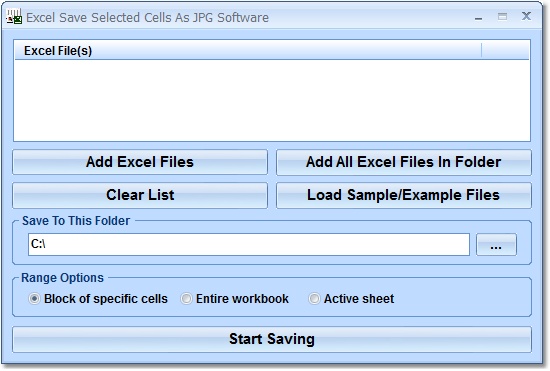This screenshot has width=550, height=371.
Task: Click the Excel File(s) column header
Action: (248, 50)
